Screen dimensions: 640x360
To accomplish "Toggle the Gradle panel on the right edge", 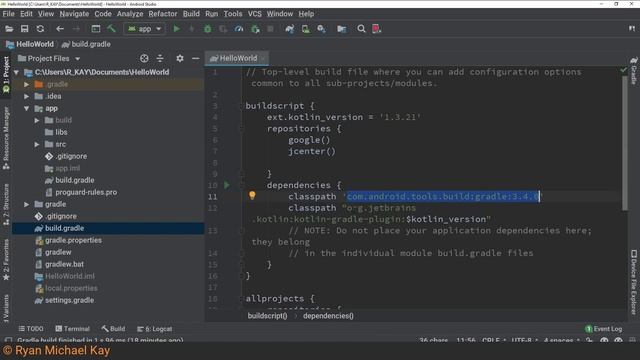I will tap(633, 70).
